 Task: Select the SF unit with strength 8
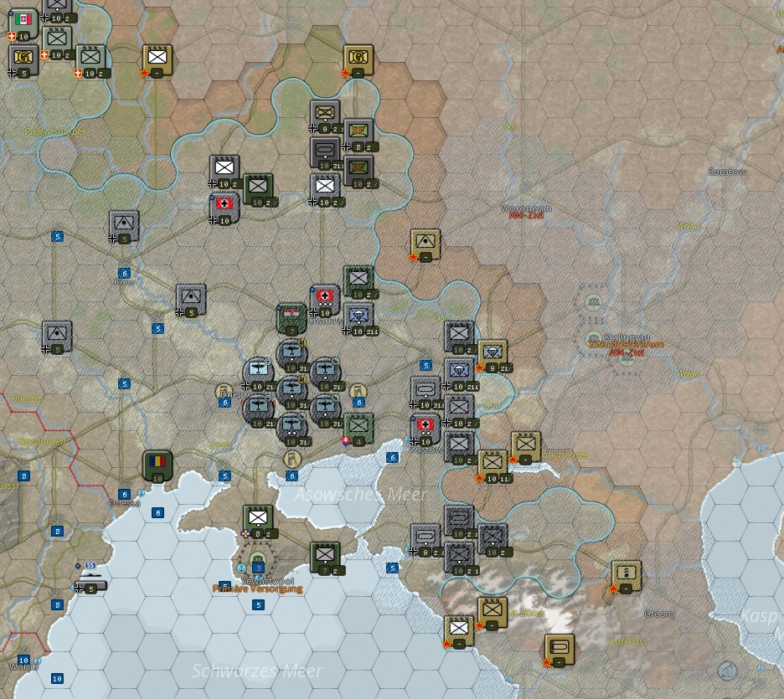coord(358,135)
